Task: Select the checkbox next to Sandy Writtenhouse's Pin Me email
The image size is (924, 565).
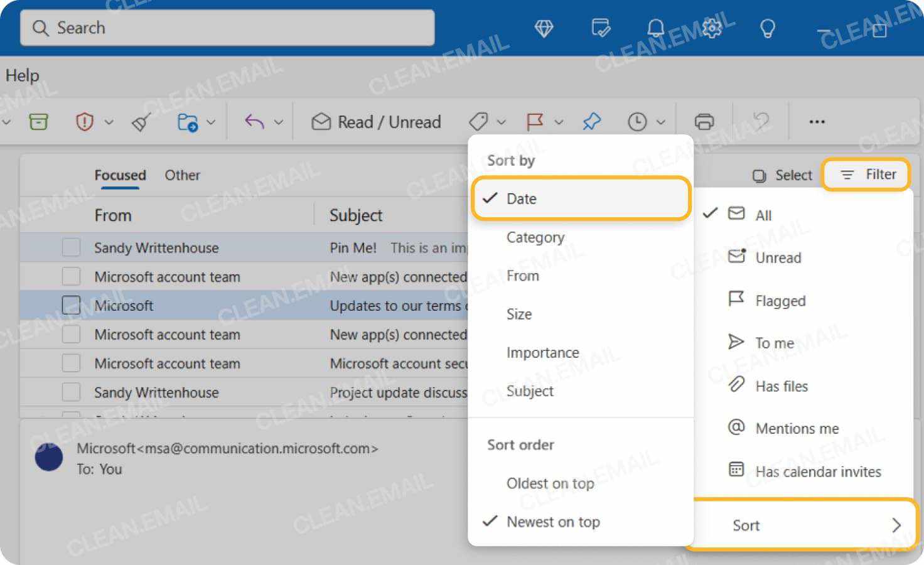Action: 71,247
